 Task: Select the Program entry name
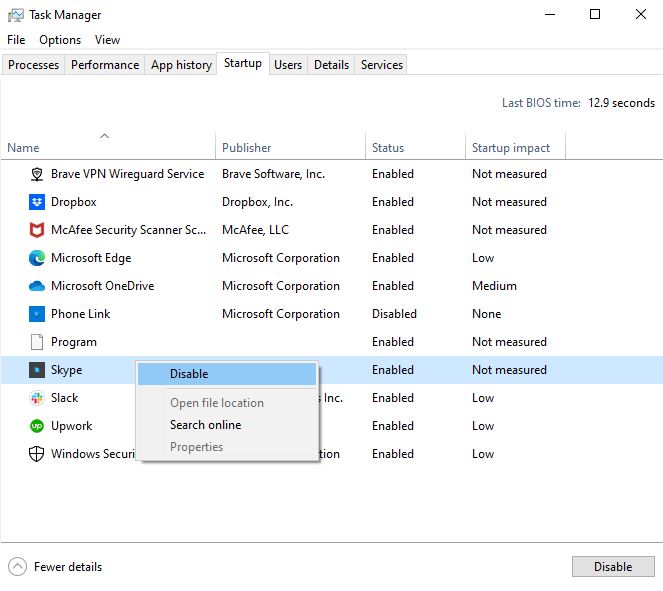[74, 342]
